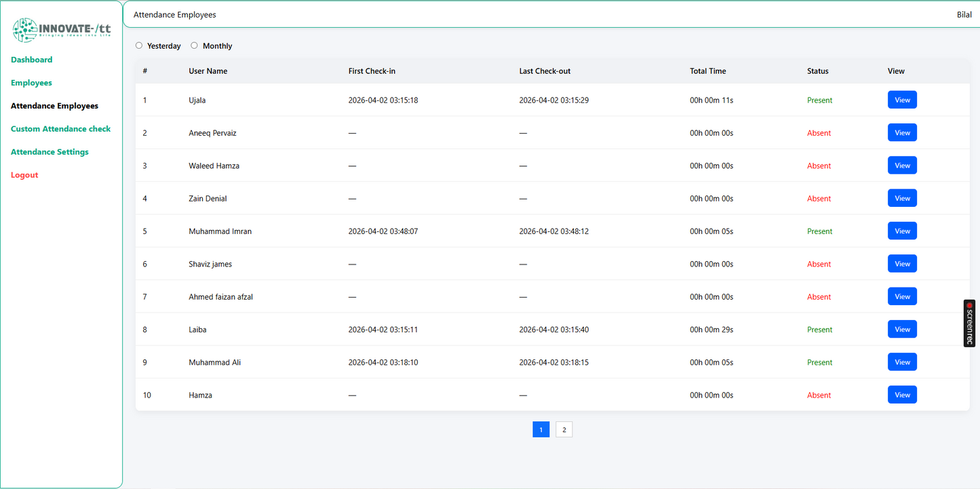Open Custom Attendance check
Screen dimensions: 980x489
point(60,128)
